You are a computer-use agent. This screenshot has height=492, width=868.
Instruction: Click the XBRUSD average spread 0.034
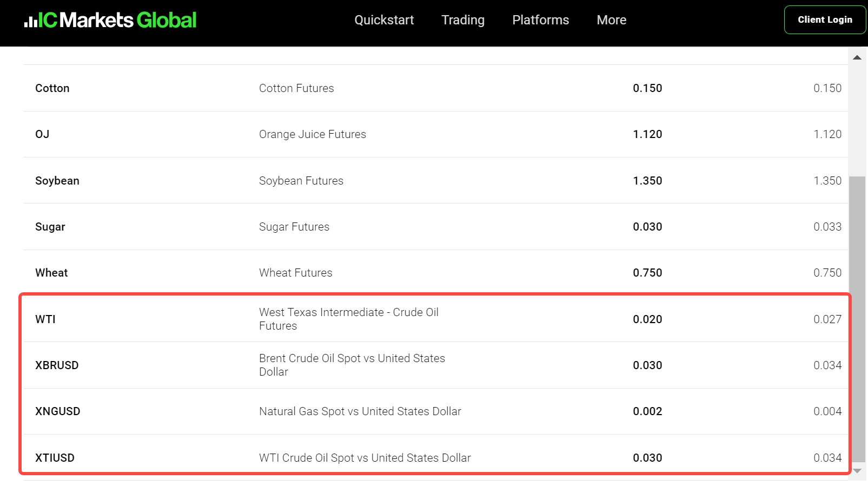click(x=827, y=365)
